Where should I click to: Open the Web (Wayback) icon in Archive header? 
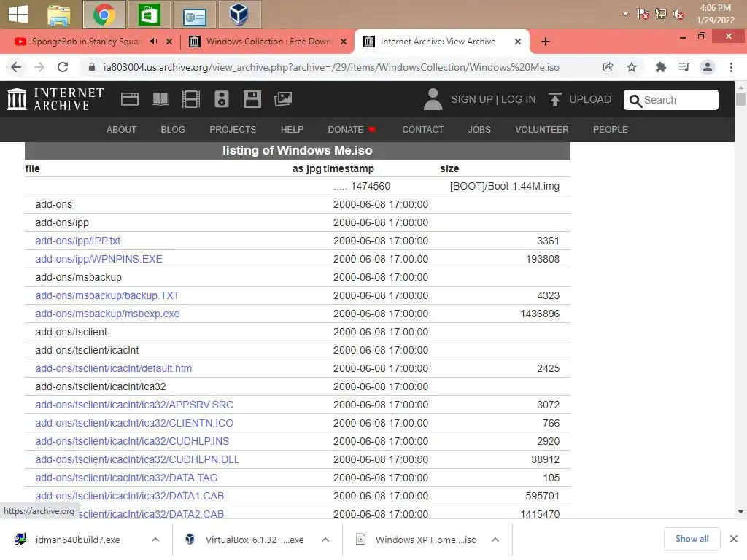tap(130, 99)
